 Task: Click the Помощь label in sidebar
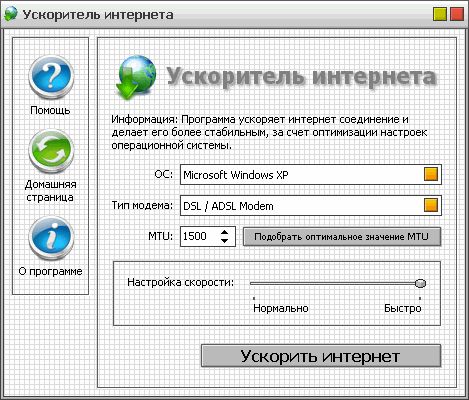[50, 110]
